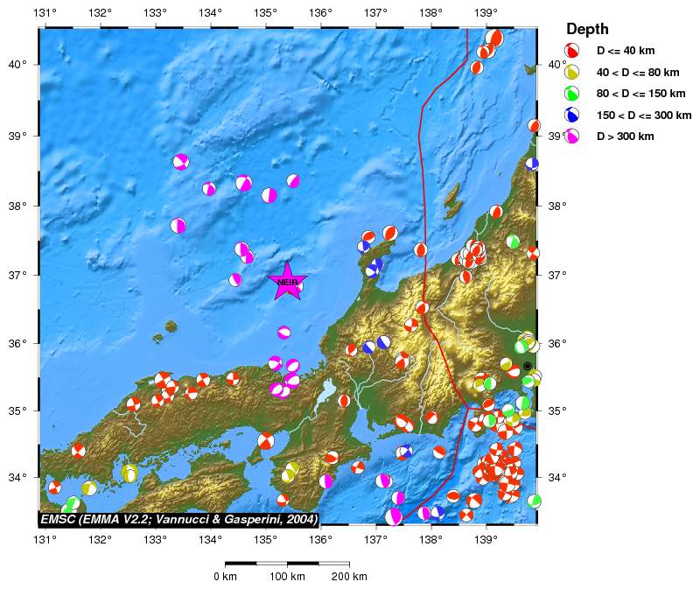Click the magenta beachball legend icon

[572, 136]
